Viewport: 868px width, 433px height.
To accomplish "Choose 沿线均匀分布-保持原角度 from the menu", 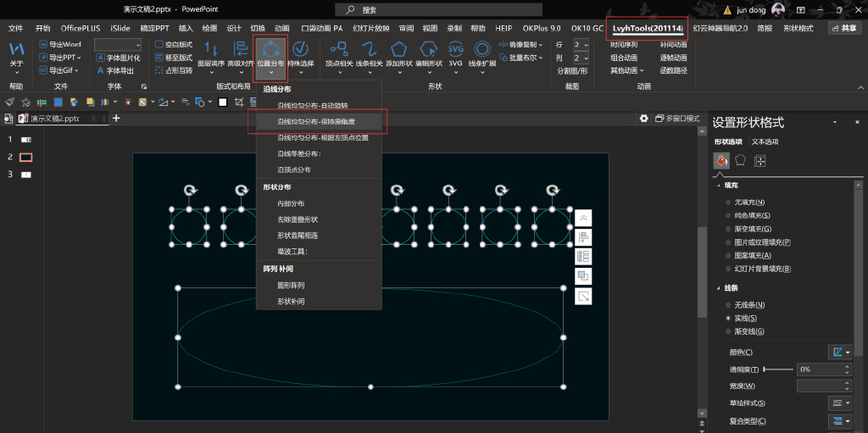I will tap(320, 121).
